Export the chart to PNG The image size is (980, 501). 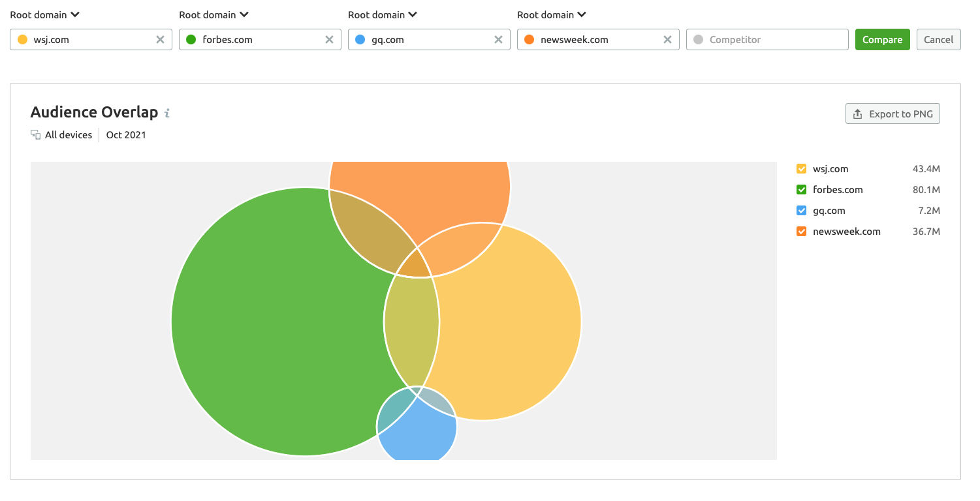893,114
